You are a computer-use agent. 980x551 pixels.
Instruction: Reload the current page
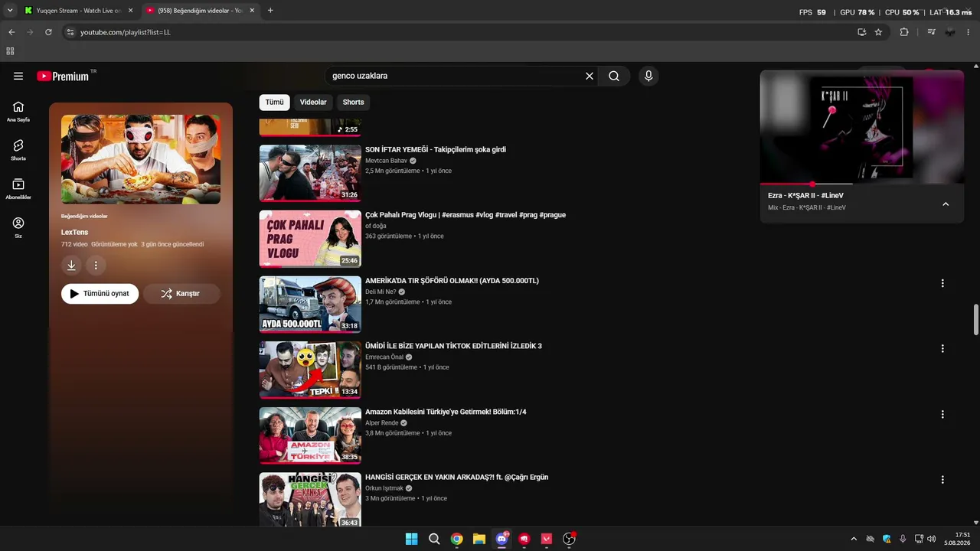[x=48, y=32]
